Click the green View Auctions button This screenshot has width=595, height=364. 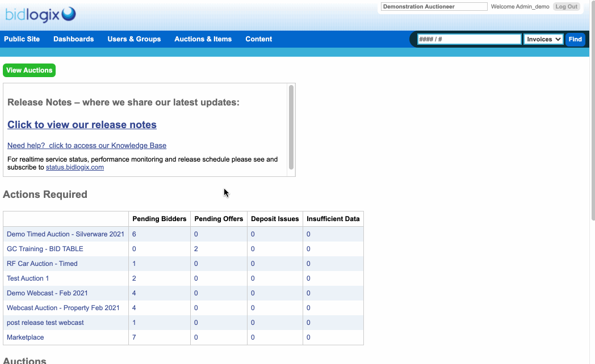[x=29, y=70]
